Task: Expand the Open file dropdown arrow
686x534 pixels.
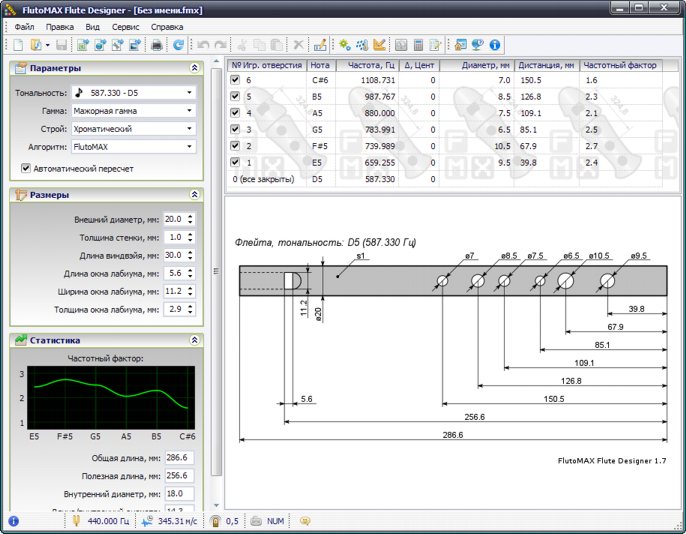Action: (x=47, y=45)
